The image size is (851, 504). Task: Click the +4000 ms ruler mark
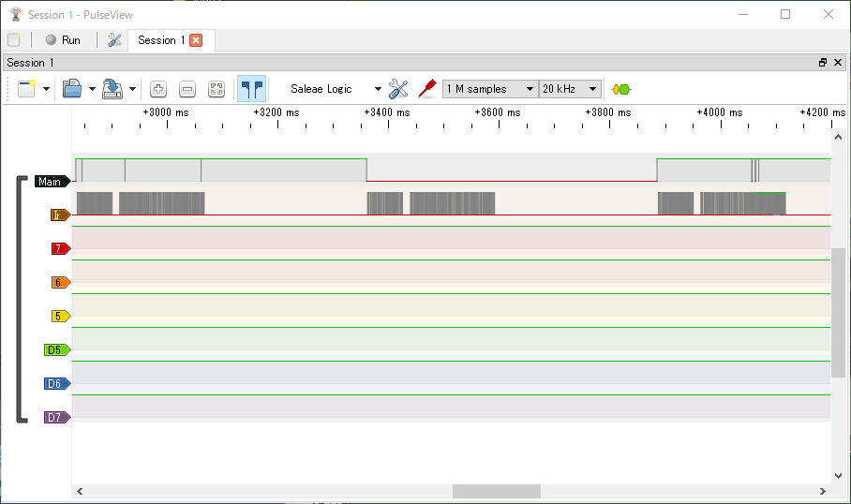[720, 112]
